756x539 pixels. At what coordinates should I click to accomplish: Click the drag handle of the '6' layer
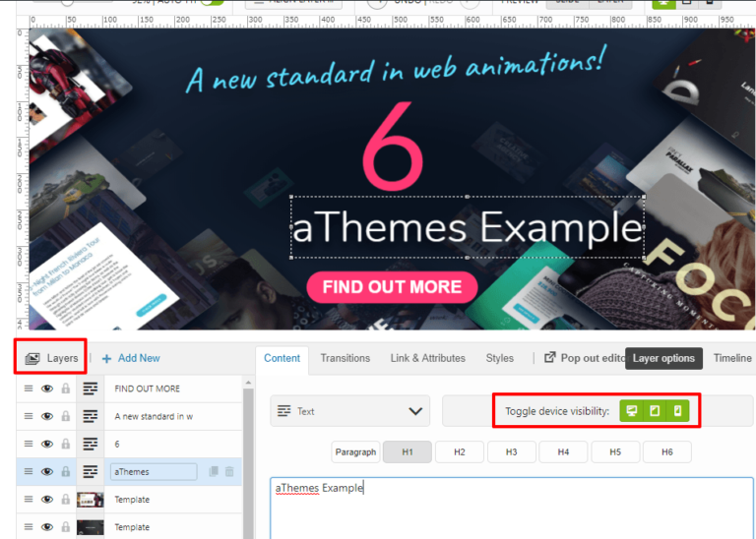(x=29, y=444)
